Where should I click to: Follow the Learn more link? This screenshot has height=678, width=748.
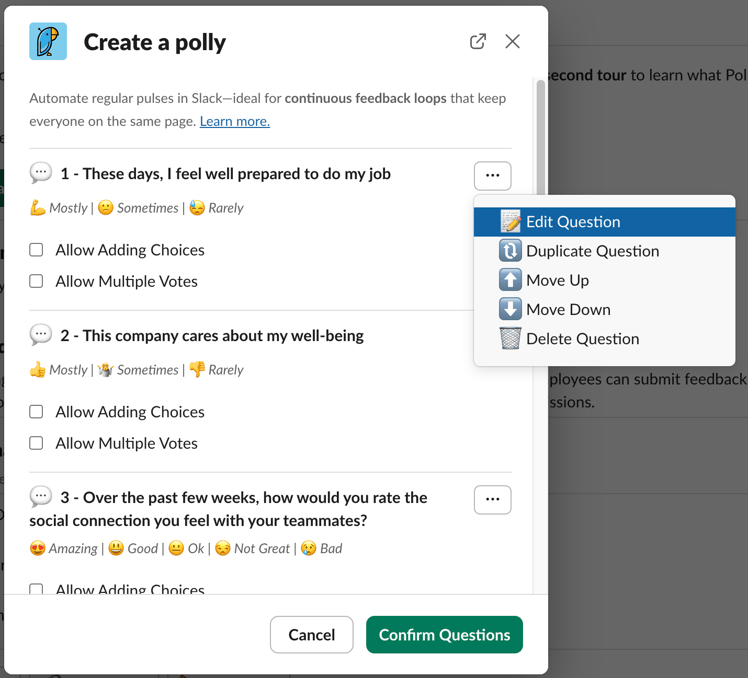pos(234,121)
